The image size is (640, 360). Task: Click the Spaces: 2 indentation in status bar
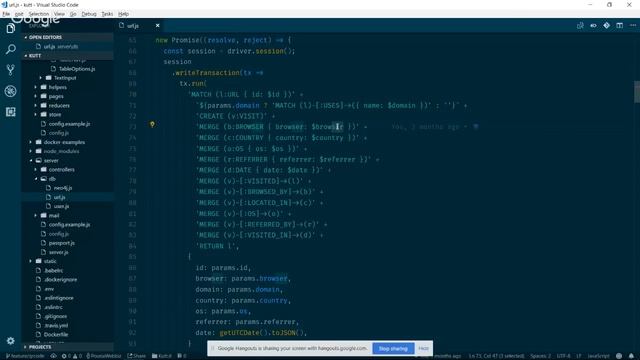(540, 356)
